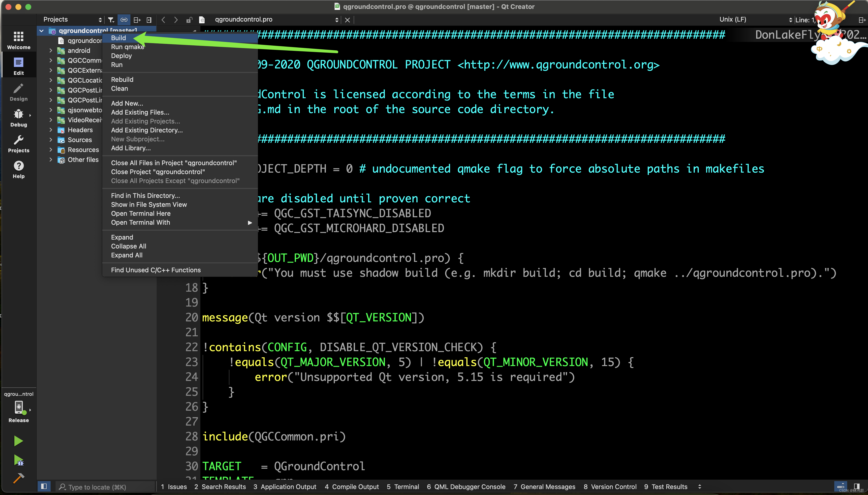
Task: Open the Search Results pane
Action: (x=220, y=487)
